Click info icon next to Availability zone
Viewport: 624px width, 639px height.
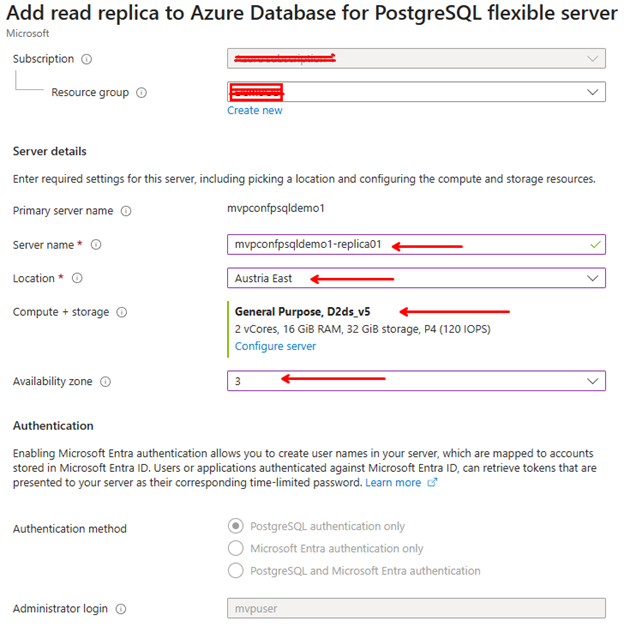click(x=105, y=381)
